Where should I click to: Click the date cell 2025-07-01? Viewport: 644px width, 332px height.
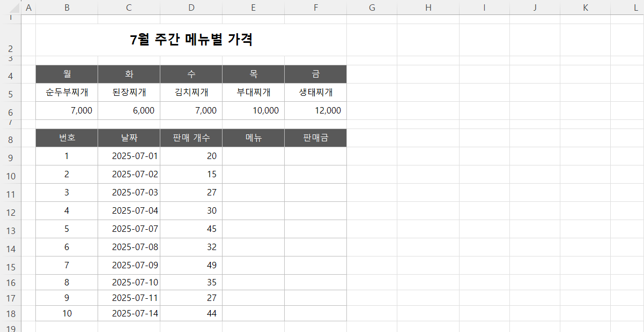pos(129,156)
